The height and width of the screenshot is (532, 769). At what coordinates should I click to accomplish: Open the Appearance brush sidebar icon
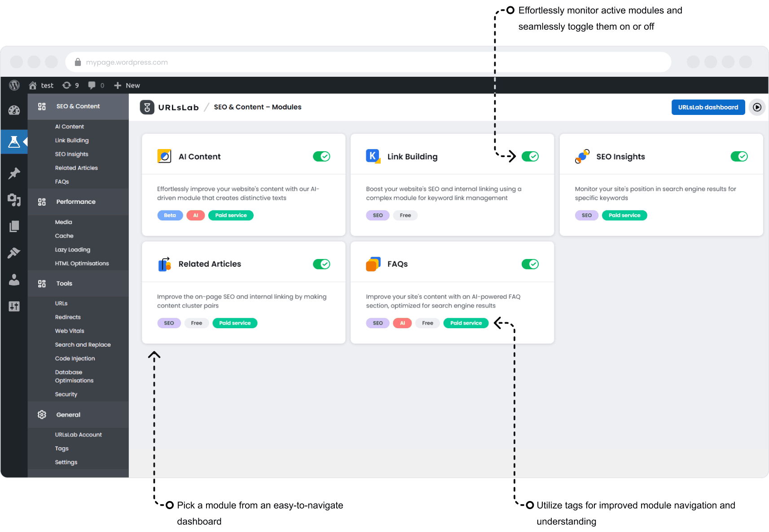[14, 253]
